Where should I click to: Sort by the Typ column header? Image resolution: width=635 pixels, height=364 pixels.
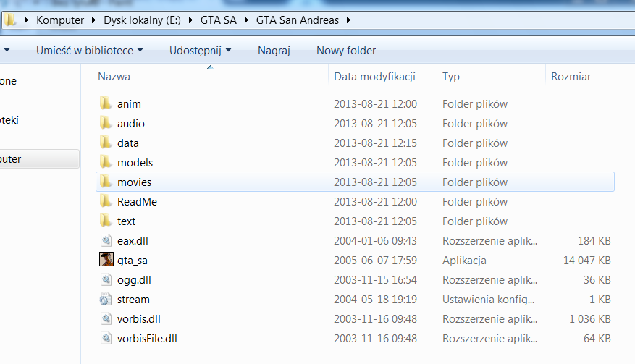pos(451,77)
